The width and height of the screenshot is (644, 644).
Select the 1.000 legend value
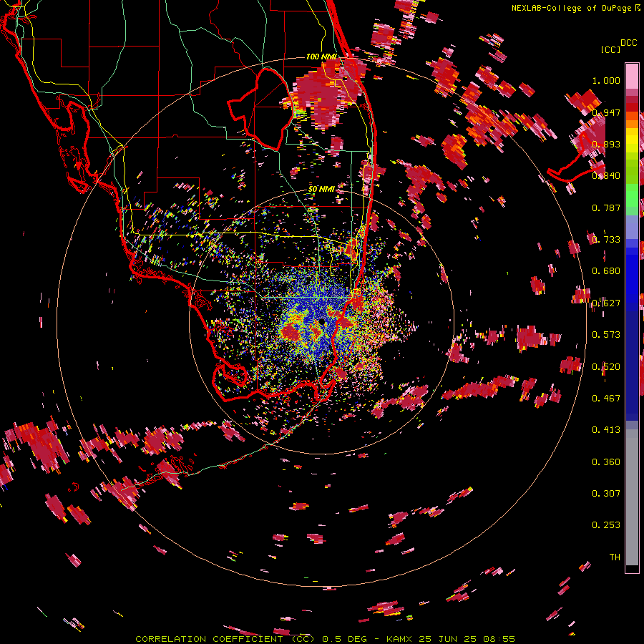tap(606, 80)
